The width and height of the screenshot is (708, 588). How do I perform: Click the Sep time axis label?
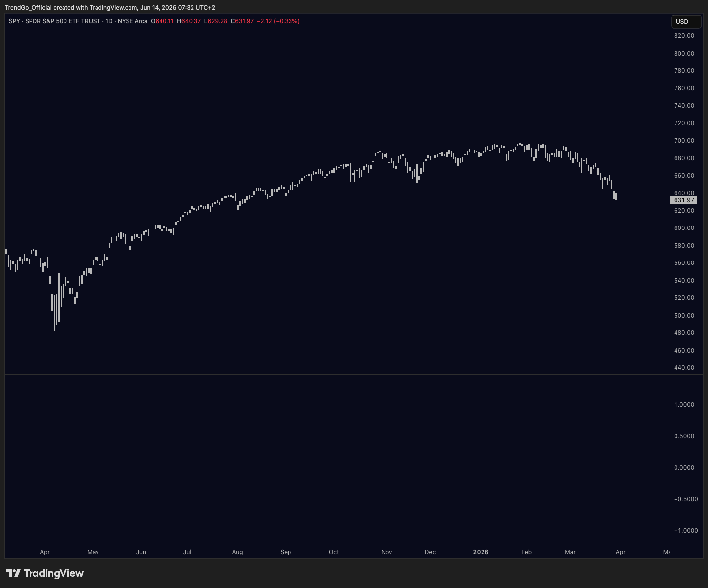(x=286, y=552)
